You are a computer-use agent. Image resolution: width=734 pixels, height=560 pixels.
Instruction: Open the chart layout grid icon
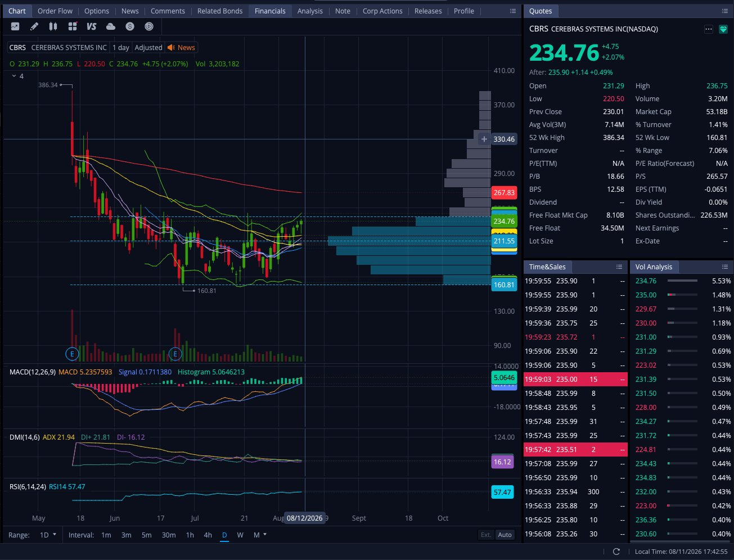point(73,26)
